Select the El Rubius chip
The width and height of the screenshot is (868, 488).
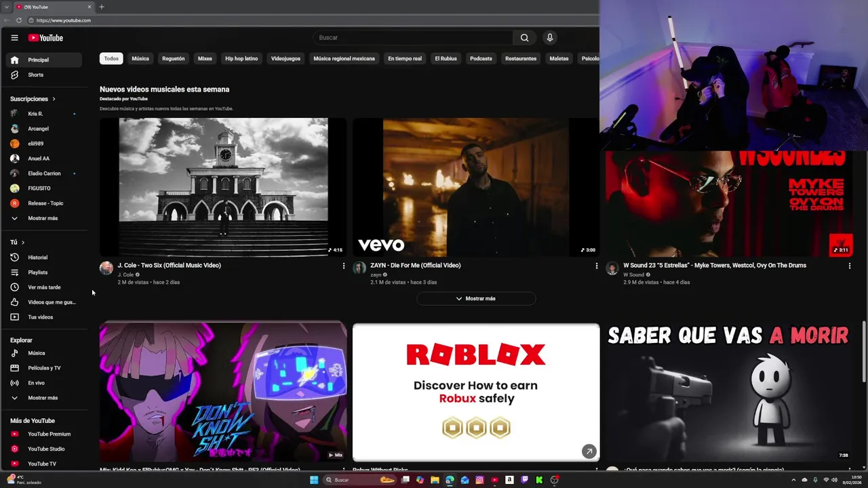pyautogui.click(x=446, y=58)
